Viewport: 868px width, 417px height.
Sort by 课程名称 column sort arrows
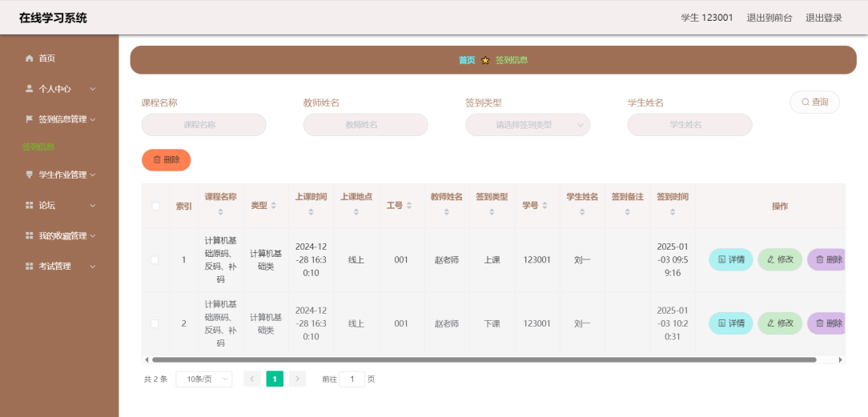coord(220,211)
